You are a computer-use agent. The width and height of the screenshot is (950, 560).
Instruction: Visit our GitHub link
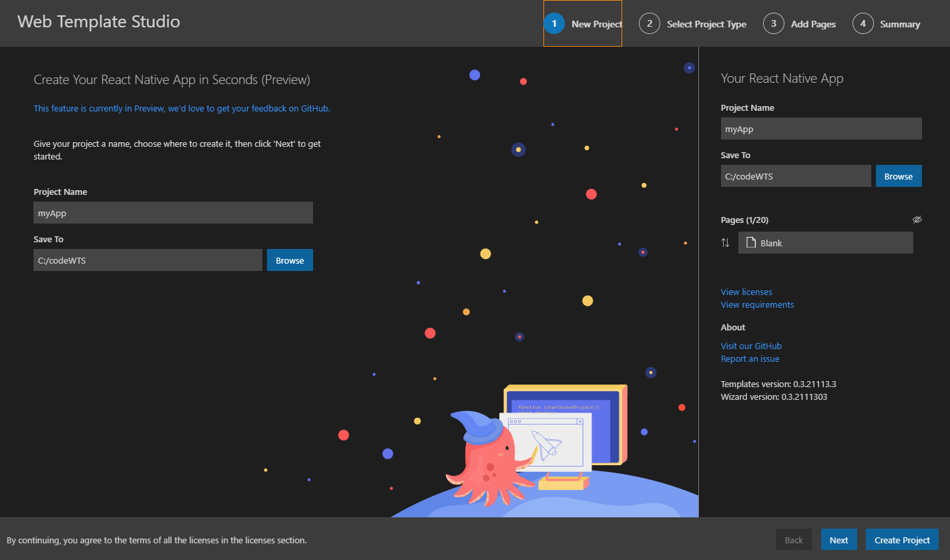[751, 346]
